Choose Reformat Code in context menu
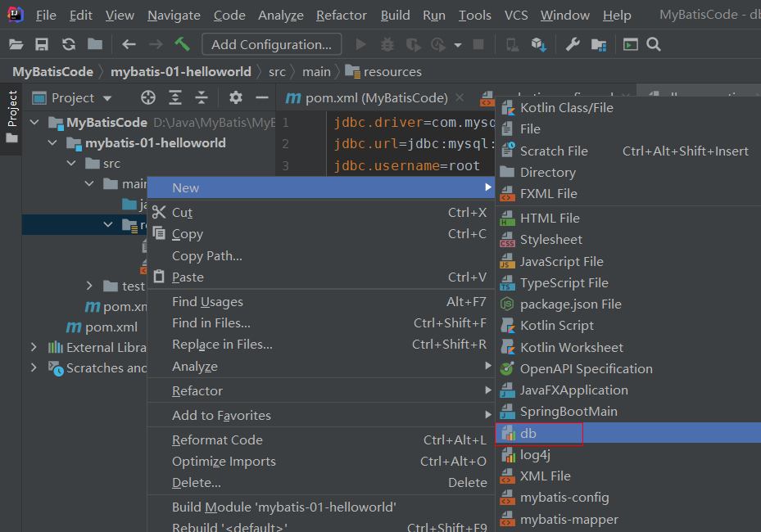 (321, 440)
